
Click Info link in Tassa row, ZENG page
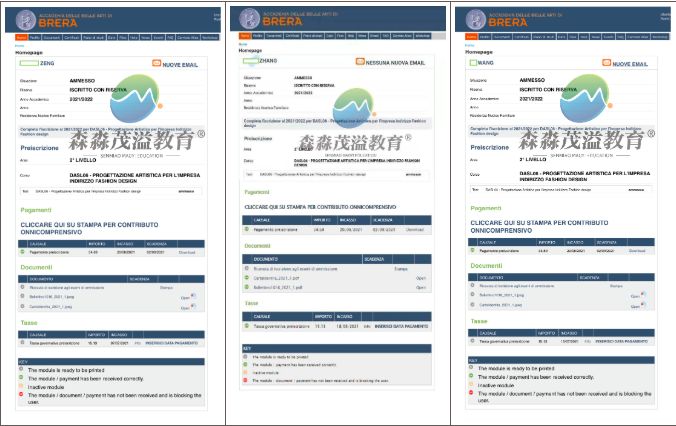click(138, 343)
